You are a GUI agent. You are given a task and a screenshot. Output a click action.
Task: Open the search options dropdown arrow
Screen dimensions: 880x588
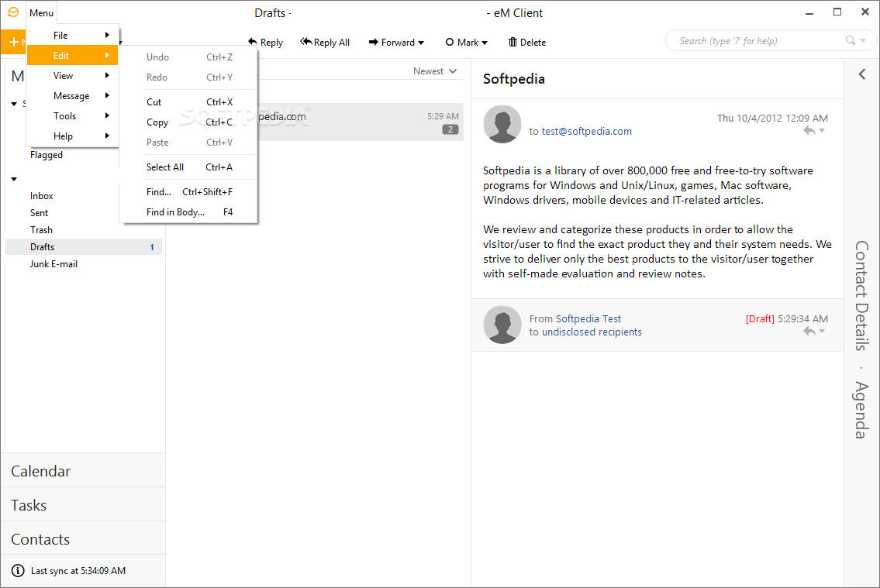[863, 40]
